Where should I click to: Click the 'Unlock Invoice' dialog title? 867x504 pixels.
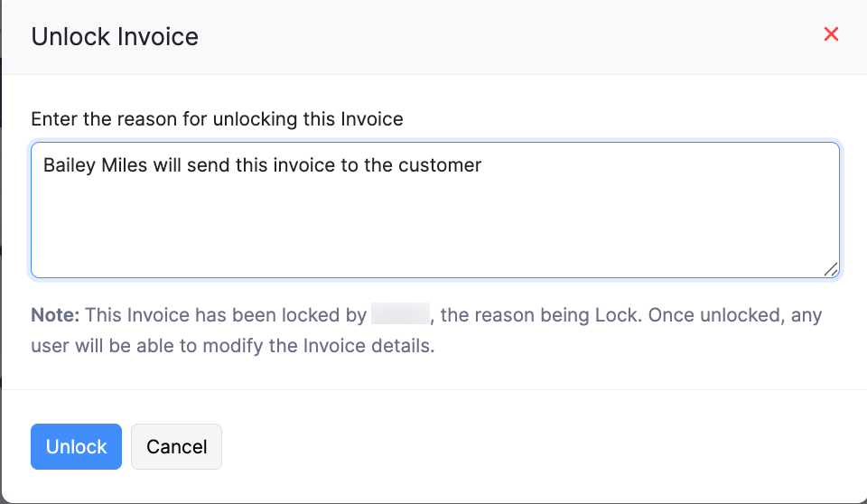115,37
